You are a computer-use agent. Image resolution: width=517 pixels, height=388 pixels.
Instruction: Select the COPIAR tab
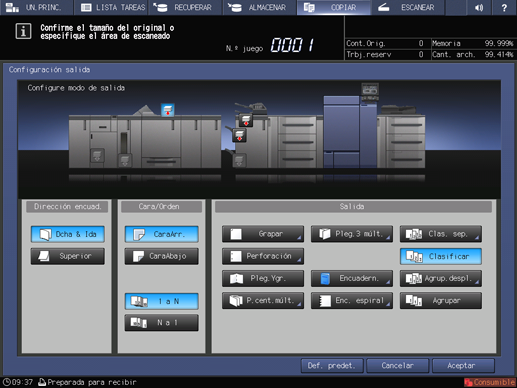pyautogui.click(x=334, y=7)
